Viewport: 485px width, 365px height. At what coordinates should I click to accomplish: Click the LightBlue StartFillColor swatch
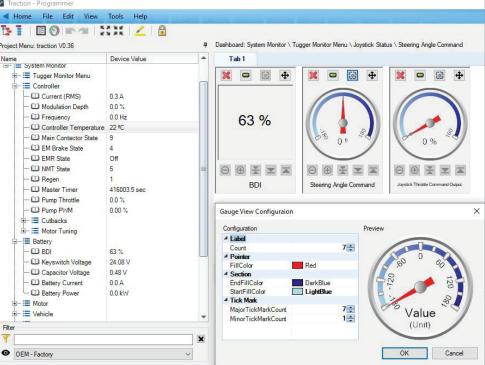[297, 291]
